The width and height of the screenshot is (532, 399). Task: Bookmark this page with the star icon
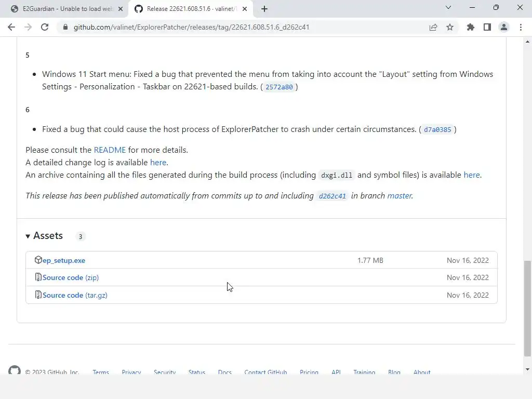450,27
